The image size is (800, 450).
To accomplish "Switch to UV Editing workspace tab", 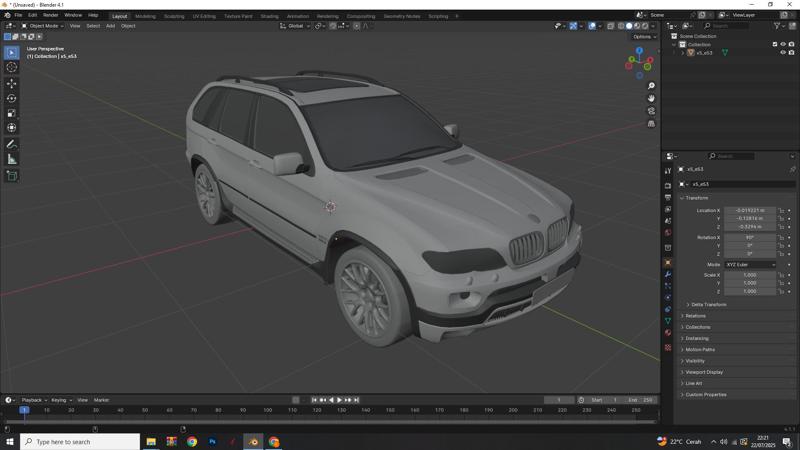I will [204, 16].
